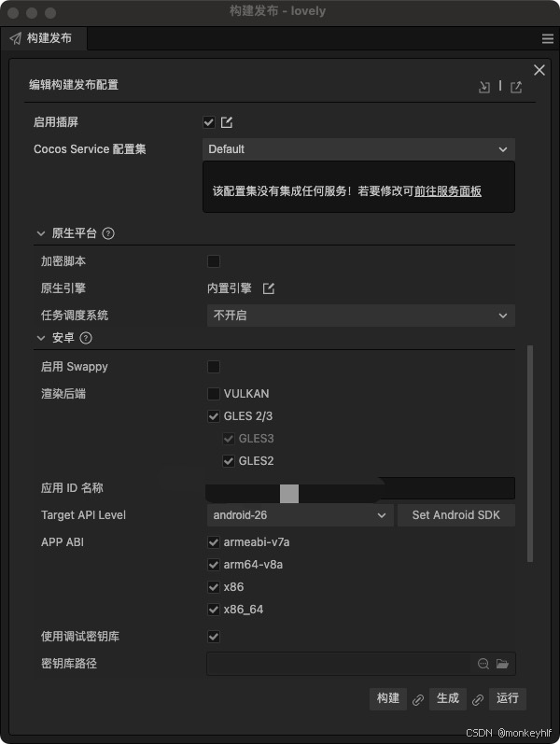
Task: Collapse the 原生平台 section
Action: (x=41, y=233)
